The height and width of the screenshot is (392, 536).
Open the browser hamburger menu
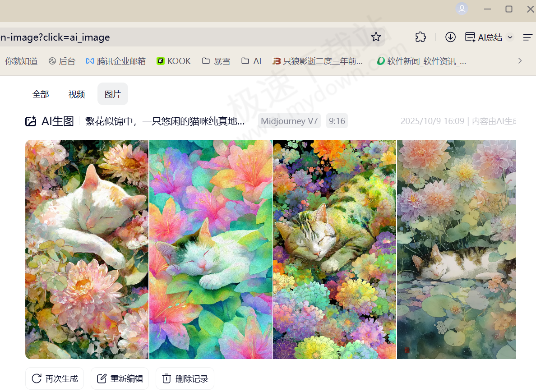tap(527, 37)
